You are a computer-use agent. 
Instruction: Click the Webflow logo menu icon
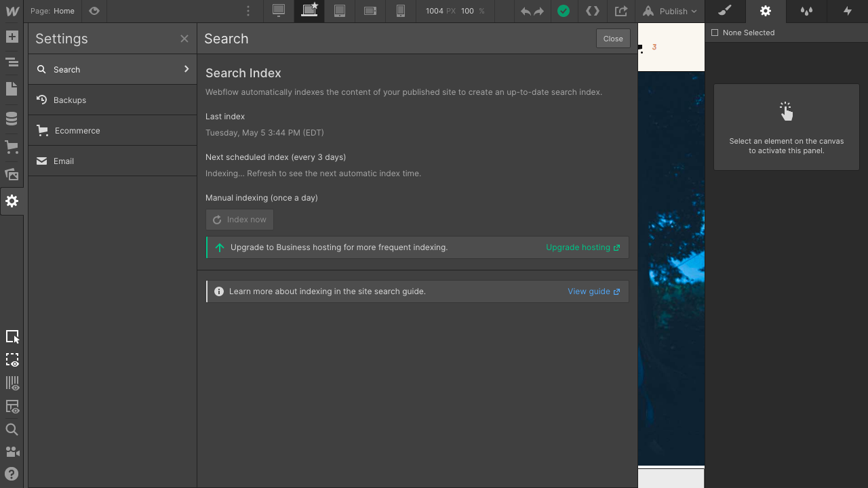12,11
